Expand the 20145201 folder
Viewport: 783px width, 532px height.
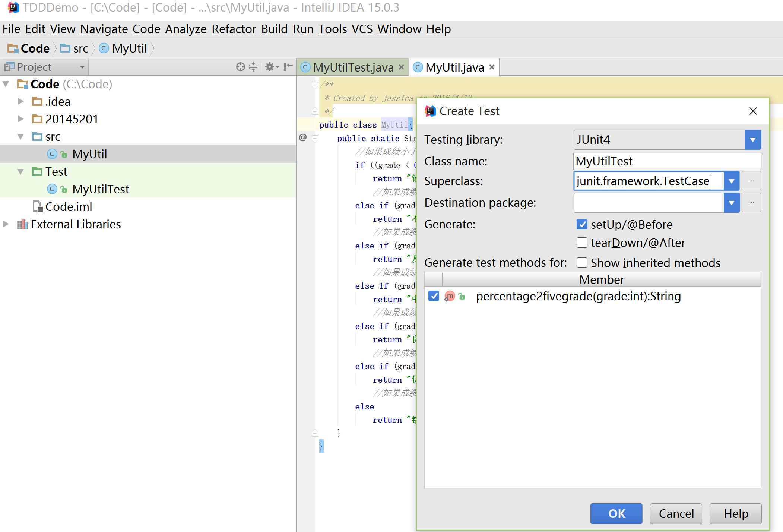pos(21,119)
